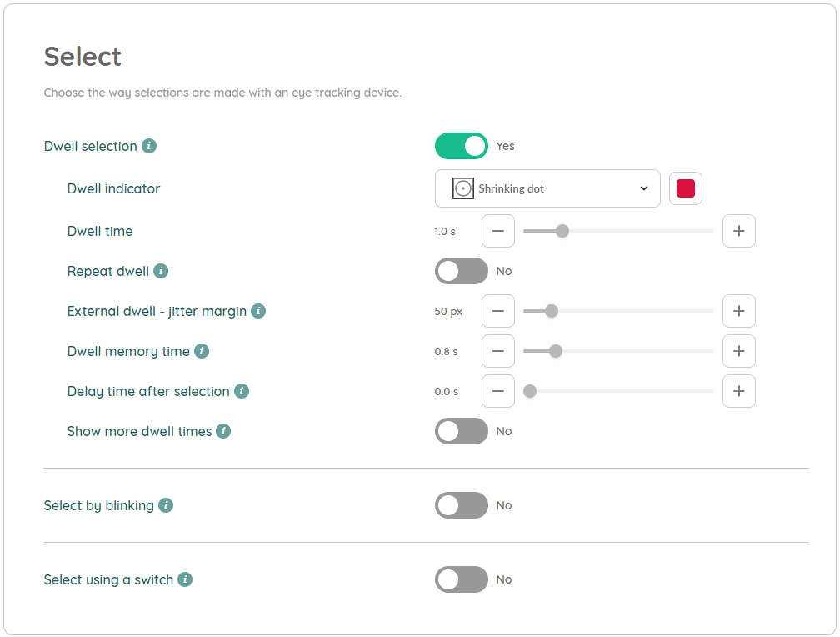Click the Show more dwell times info icon

(223, 430)
